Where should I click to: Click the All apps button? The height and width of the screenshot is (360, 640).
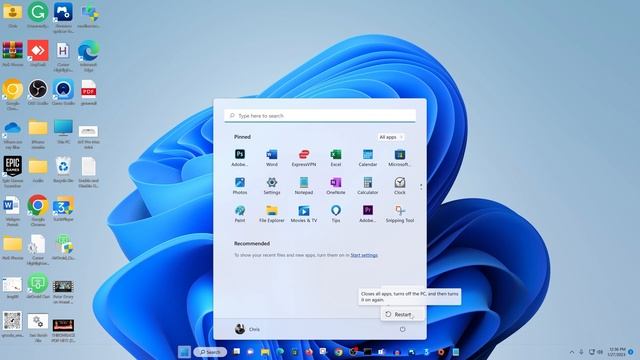[391, 137]
